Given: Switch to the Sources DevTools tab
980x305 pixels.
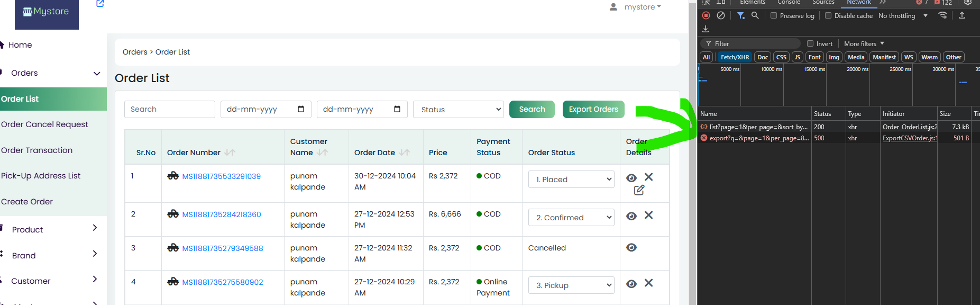Looking at the screenshot, I should (x=823, y=2).
